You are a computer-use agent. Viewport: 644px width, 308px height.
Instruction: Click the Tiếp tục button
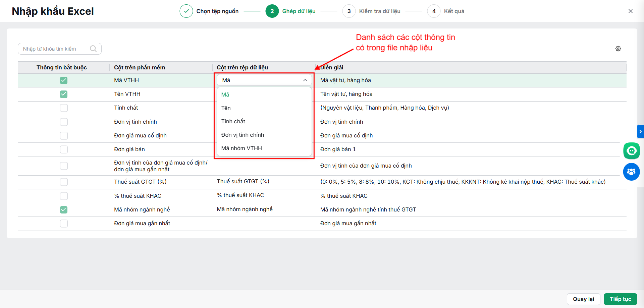(621, 299)
